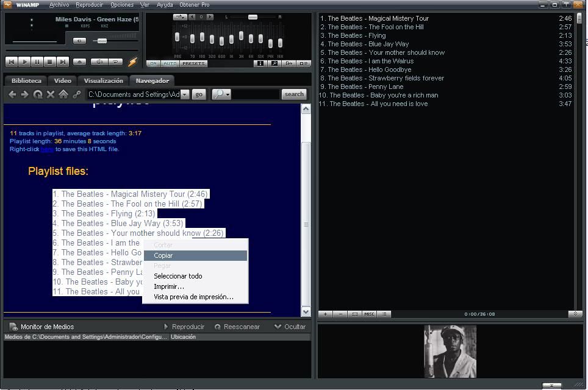Click the Stop playback button
This screenshot has width=588, height=390.
49,62
